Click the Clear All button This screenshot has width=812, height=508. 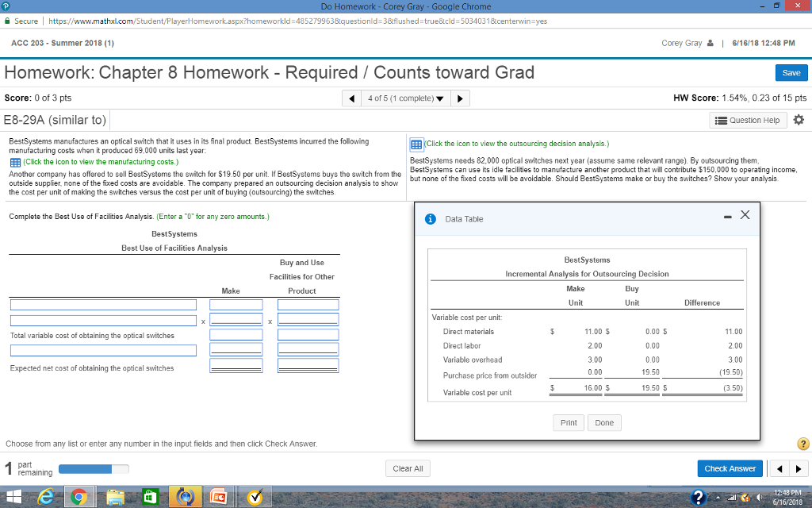tap(408, 468)
